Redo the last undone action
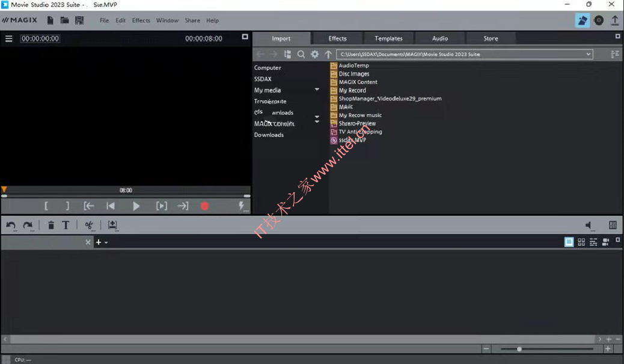 (28, 225)
